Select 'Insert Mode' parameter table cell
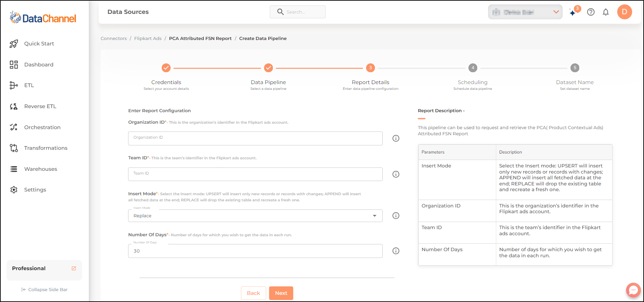The height and width of the screenshot is (302, 644). [x=457, y=180]
